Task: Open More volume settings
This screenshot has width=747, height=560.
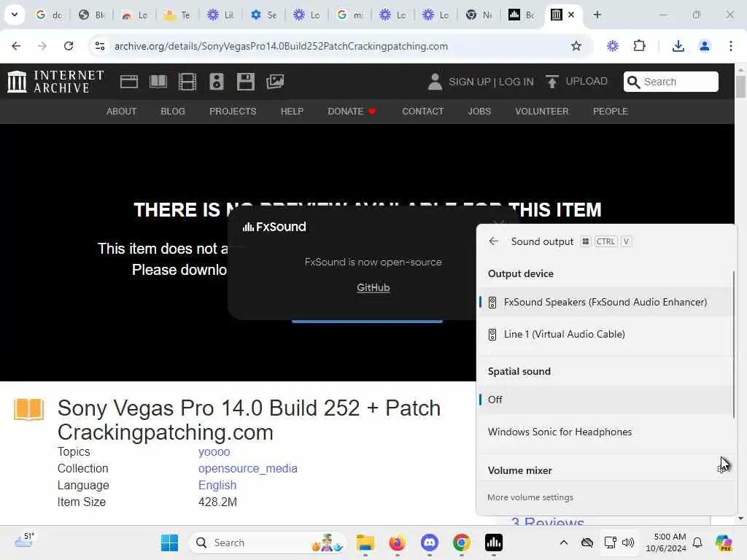Action: click(530, 497)
